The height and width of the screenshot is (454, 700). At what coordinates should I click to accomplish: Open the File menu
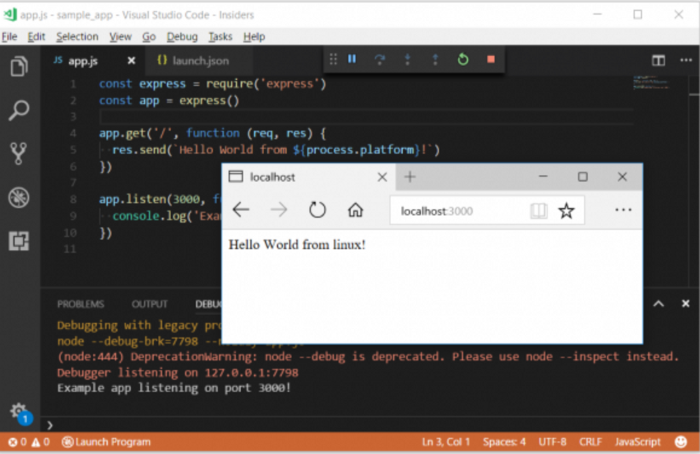tap(9, 37)
